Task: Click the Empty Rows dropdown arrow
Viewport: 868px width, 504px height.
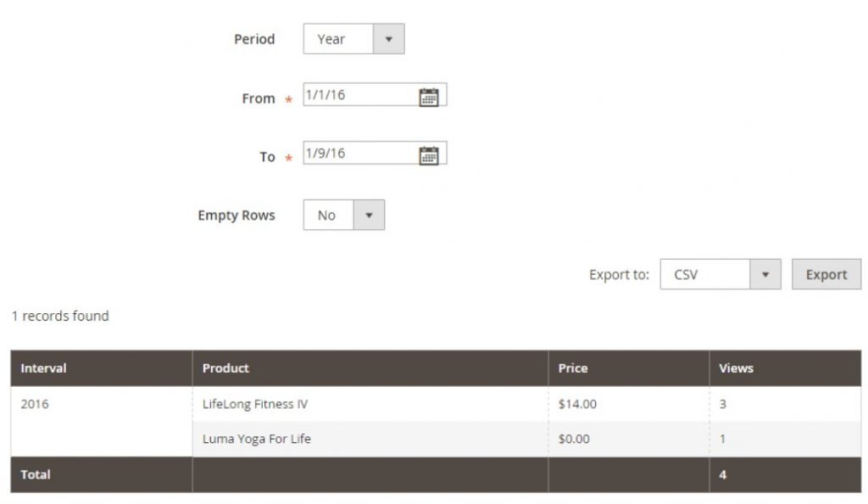Action: click(x=370, y=215)
